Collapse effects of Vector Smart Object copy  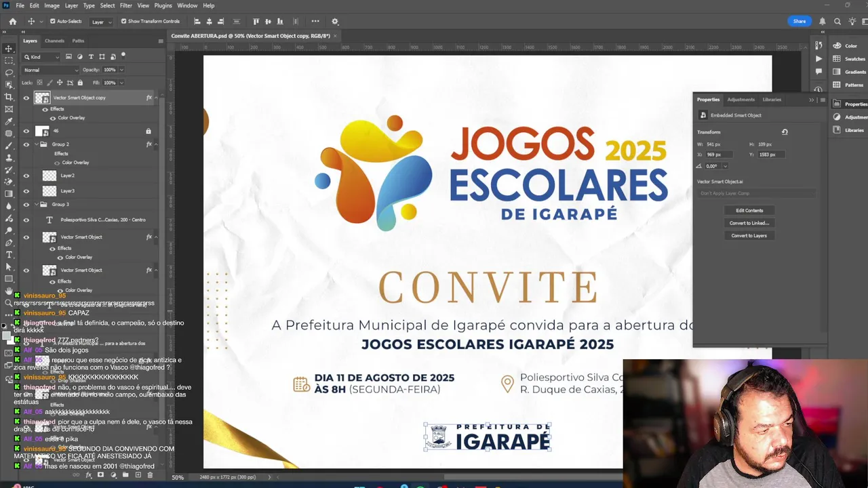[x=156, y=98]
